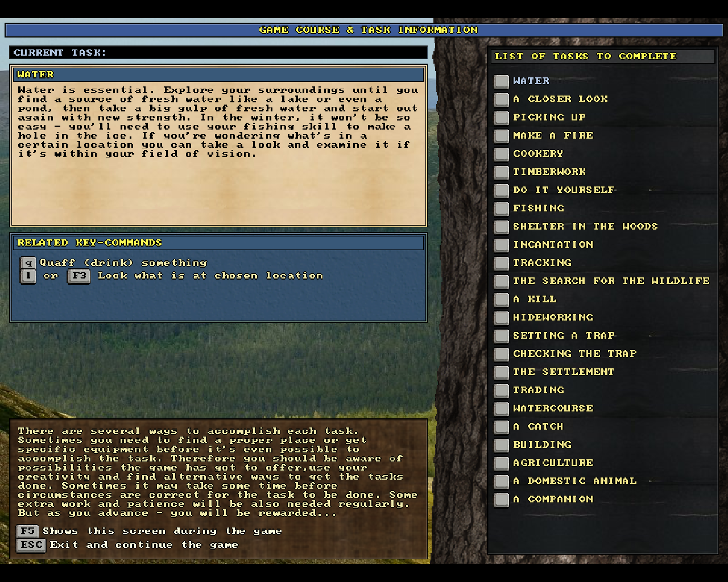The width and height of the screenshot is (728, 582).
Task: Toggle the A Companion checkbox
Action: tap(501, 500)
